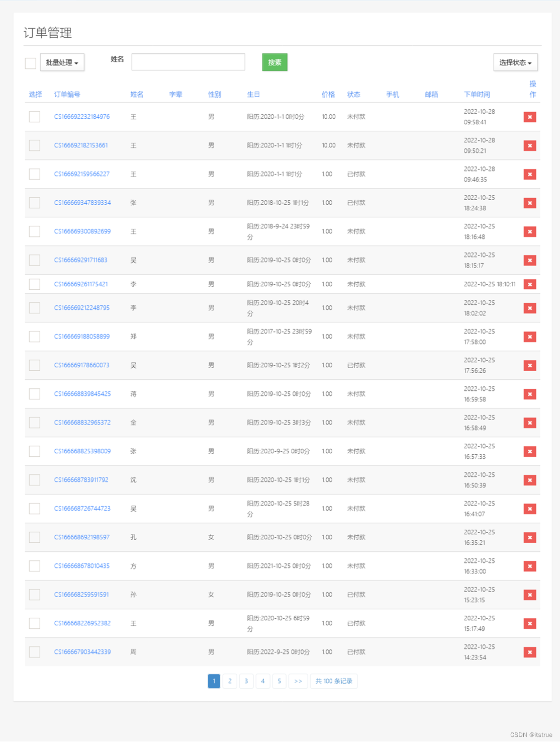
Task: Mark checkbox for order CS166667903442339
Action: click(x=35, y=652)
